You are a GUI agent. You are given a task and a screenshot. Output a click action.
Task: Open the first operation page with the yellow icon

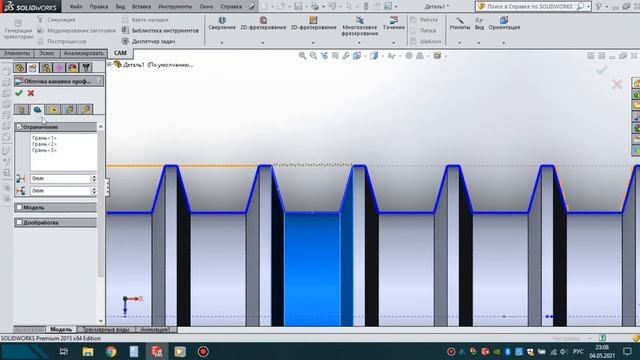point(21,109)
